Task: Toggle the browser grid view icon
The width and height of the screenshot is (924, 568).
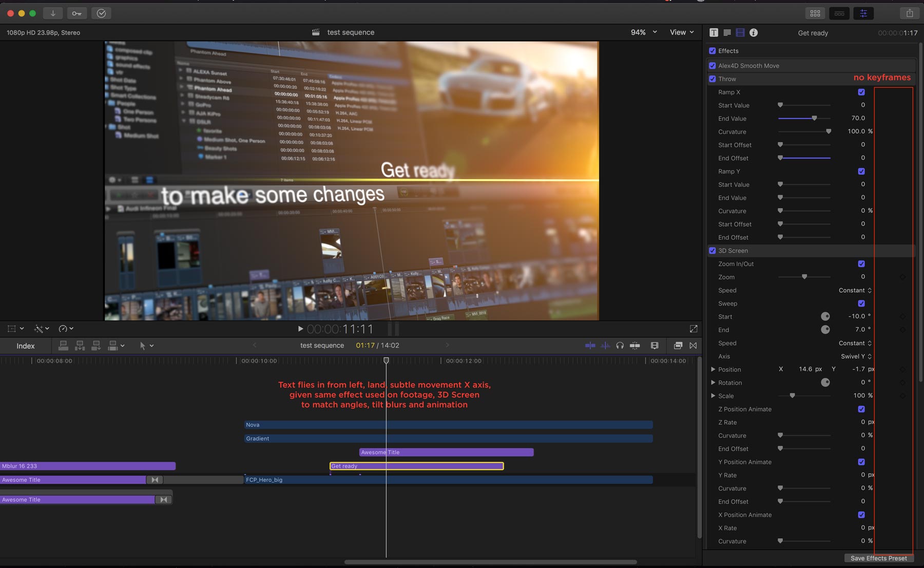Action: coord(815,13)
